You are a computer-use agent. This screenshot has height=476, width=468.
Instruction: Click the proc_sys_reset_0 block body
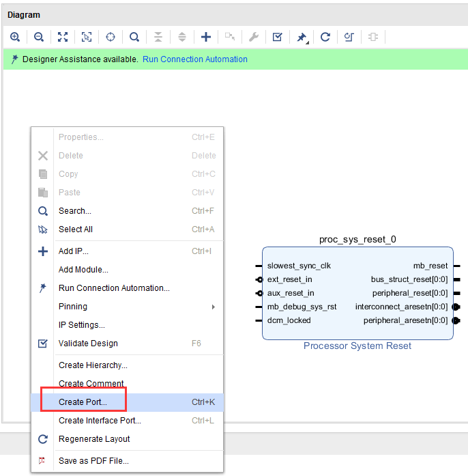click(357, 294)
